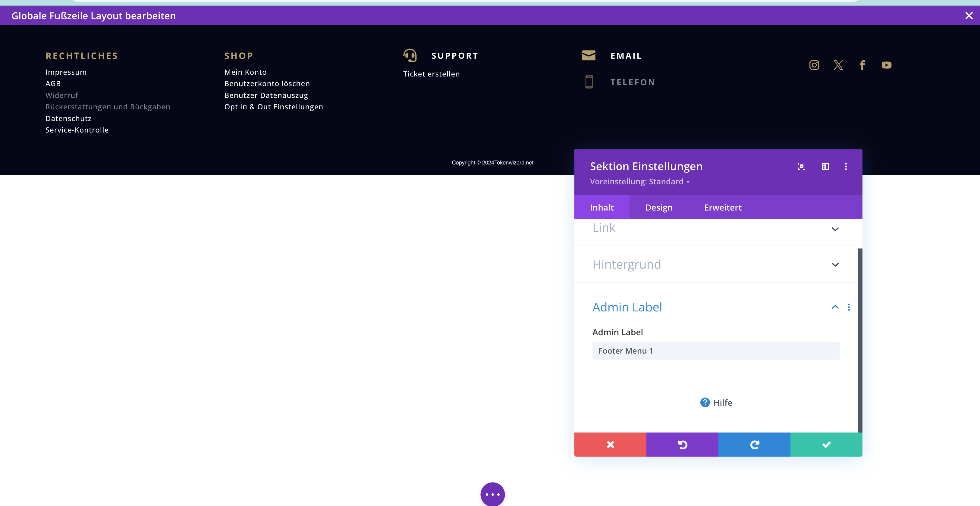
Task: Open the AGB footer link
Action: pos(53,83)
